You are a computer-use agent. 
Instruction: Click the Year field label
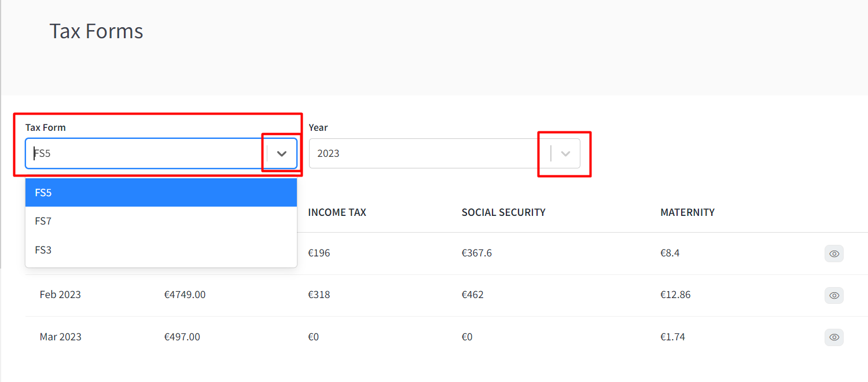pyautogui.click(x=318, y=127)
